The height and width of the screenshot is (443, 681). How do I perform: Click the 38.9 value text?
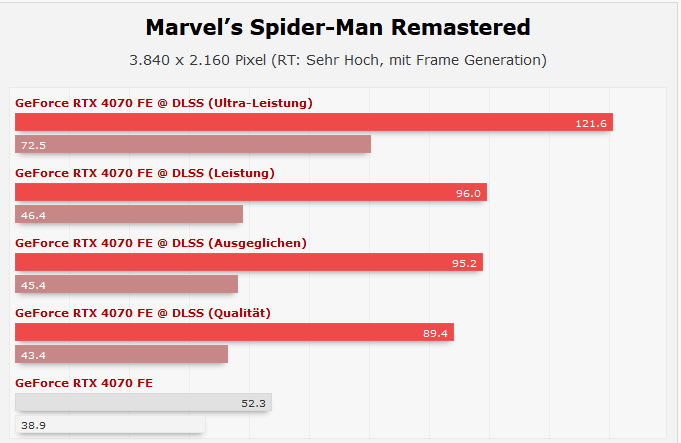33,425
